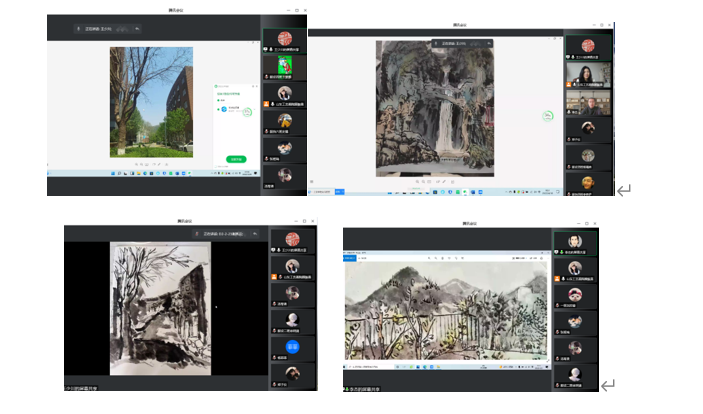Viewport: 703px width, 414px height.
Task: Click the green circular floating icon beside waterfall painting
Action: pyautogui.click(x=548, y=117)
